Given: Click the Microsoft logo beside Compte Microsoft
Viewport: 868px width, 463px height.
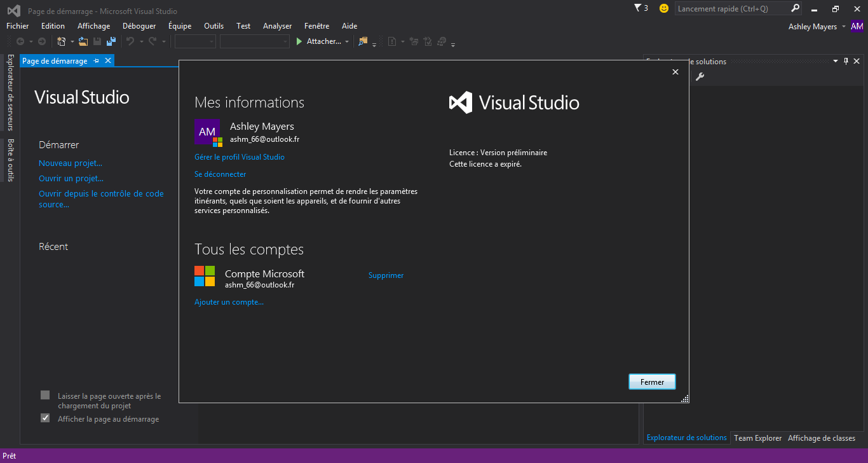Looking at the screenshot, I should coord(205,276).
